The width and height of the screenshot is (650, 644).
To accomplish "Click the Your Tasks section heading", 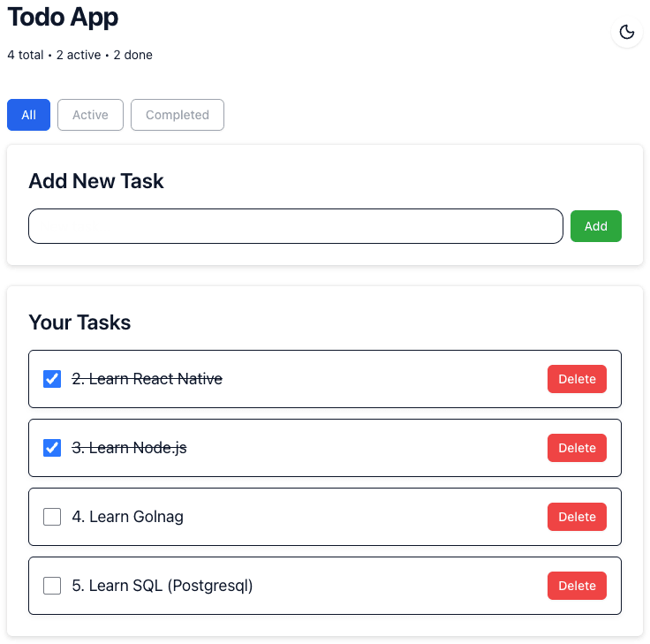I will point(79,322).
